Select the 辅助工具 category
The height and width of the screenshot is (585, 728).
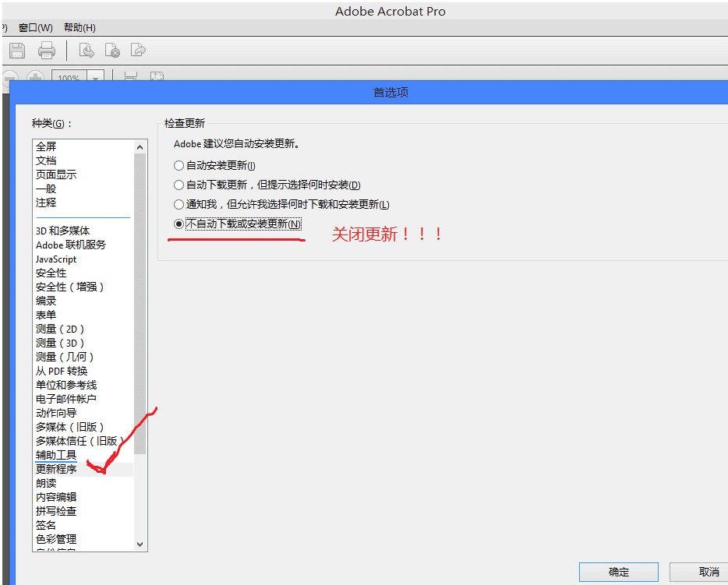point(56,455)
